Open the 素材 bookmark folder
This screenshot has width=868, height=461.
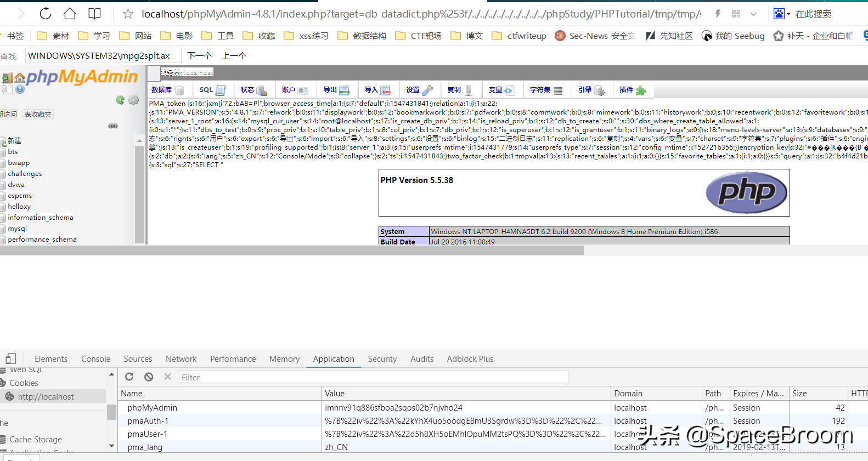(53, 36)
